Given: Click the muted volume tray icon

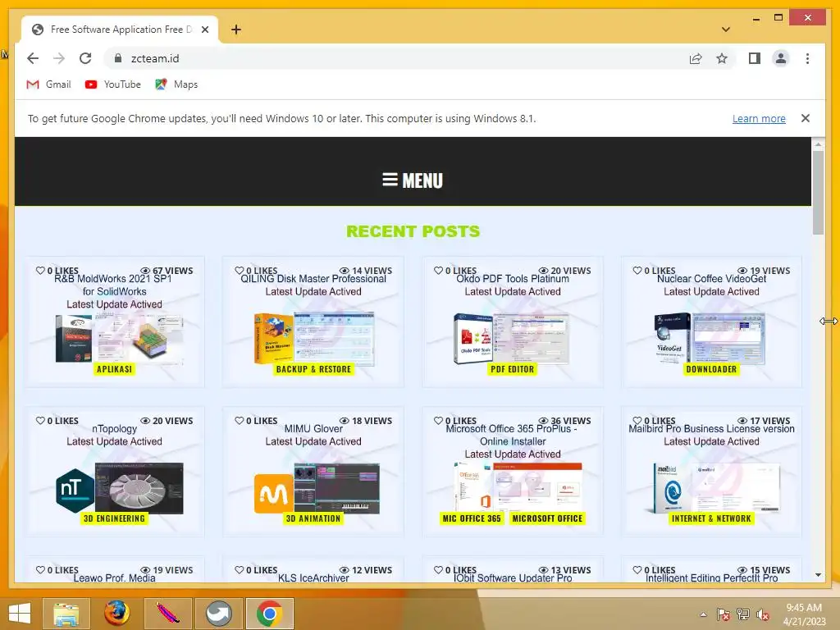Looking at the screenshot, I should pos(762,614).
